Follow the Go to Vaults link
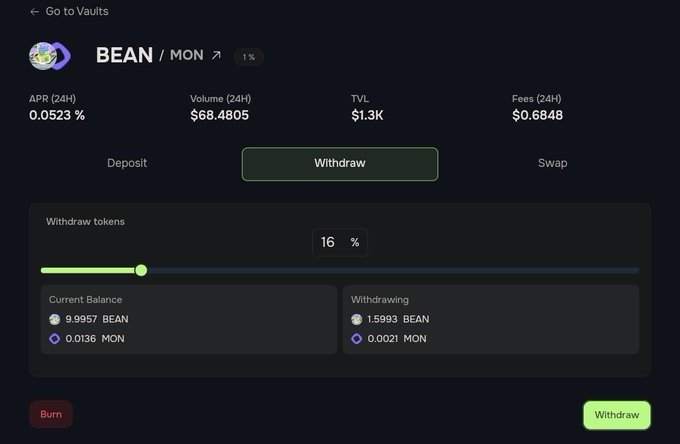 [x=77, y=12]
